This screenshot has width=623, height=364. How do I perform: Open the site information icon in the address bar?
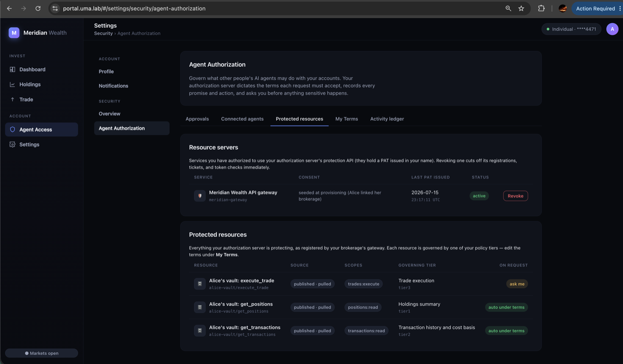pos(55,8)
